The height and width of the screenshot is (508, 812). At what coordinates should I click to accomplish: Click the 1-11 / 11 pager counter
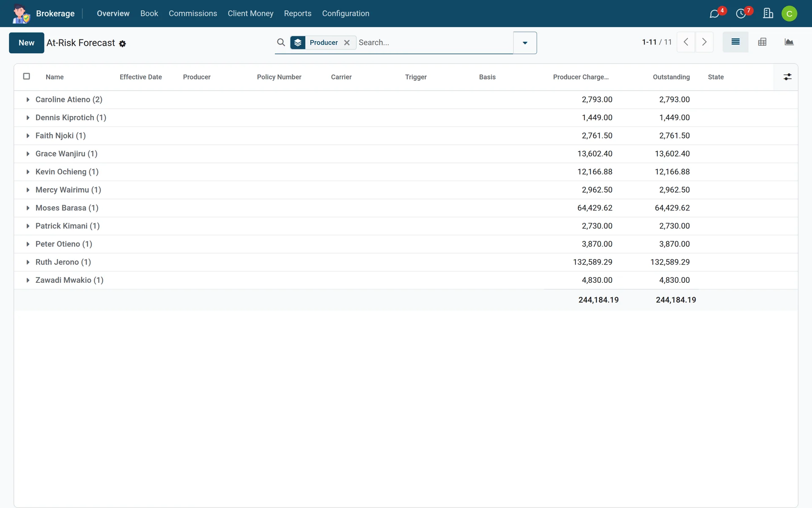click(656, 42)
